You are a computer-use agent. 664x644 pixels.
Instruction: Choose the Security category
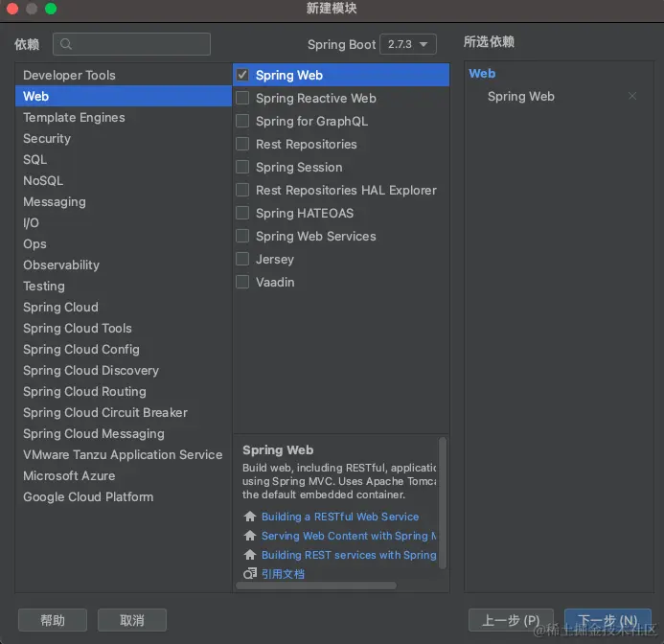pyautogui.click(x=124, y=139)
